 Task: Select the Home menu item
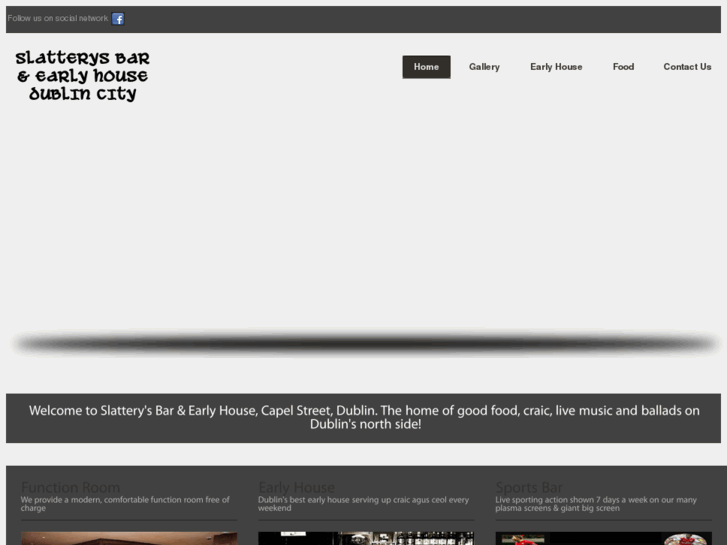(426, 67)
